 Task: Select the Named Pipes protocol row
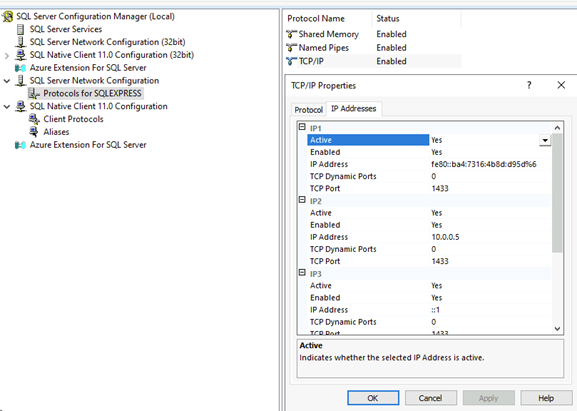tap(373, 48)
